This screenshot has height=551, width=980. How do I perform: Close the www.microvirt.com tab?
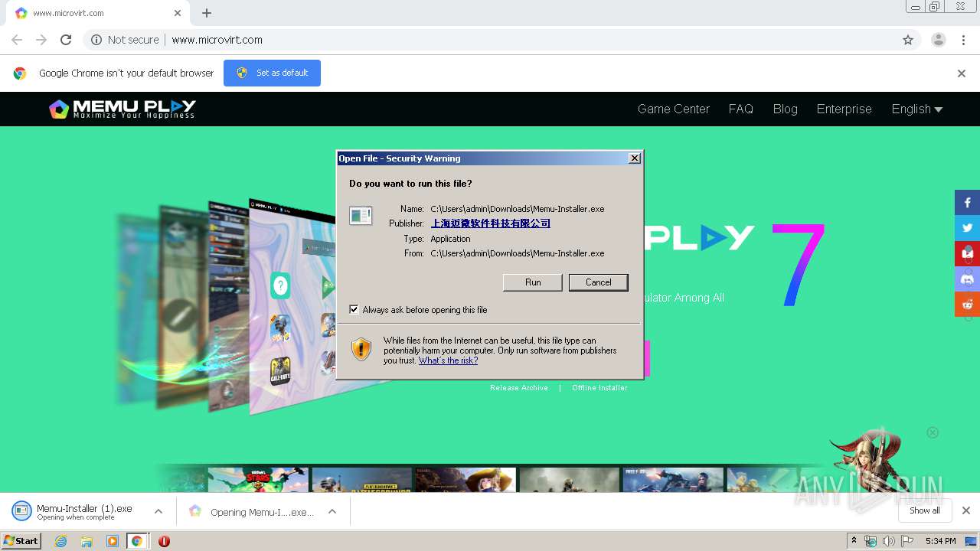(x=178, y=13)
